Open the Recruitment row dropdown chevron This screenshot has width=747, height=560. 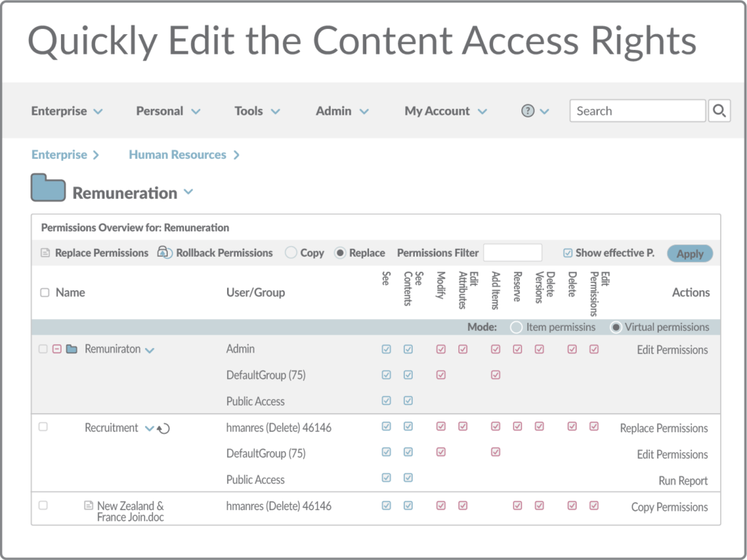[x=149, y=429]
